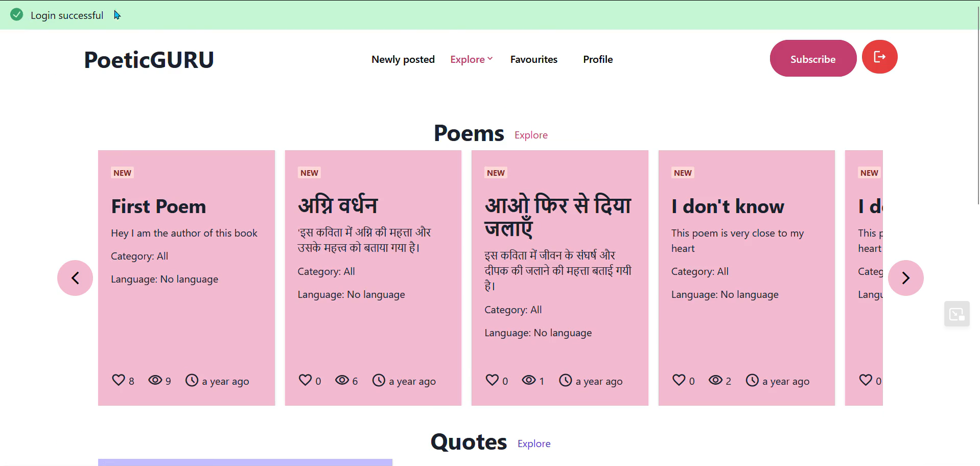Show previous poems with left chevron
980x466 pixels.
click(x=75, y=278)
